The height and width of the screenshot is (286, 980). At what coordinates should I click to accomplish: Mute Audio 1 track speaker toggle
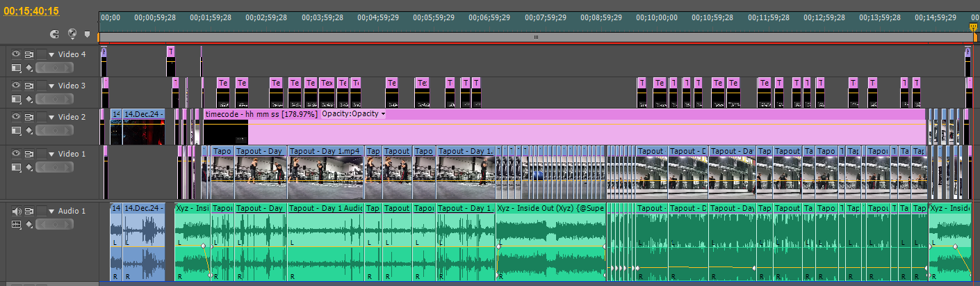[x=17, y=211]
